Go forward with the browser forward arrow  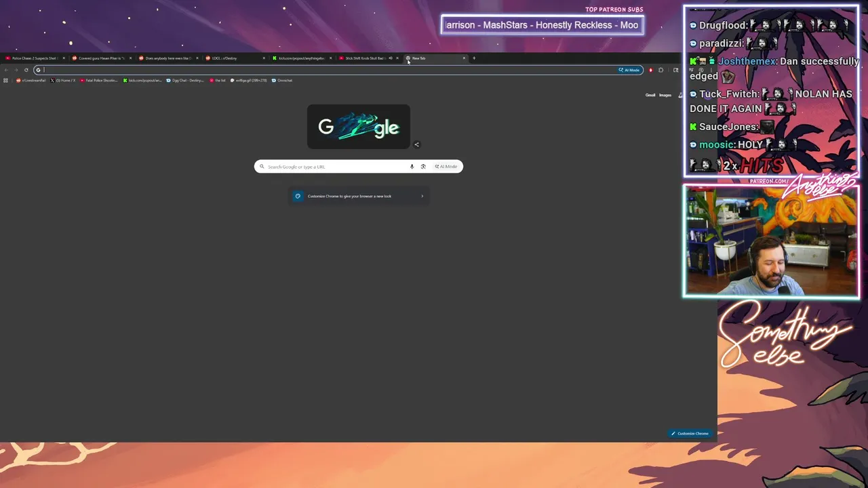pyautogui.click(x=16, y=70)
